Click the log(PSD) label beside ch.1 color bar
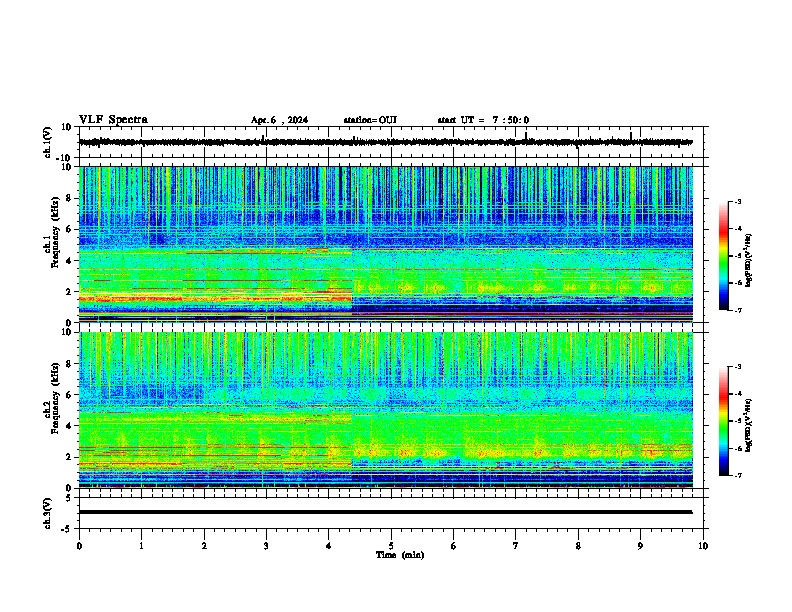Image resolution: width=792 pixels, height=612 pixels. (x=749, y=260)
